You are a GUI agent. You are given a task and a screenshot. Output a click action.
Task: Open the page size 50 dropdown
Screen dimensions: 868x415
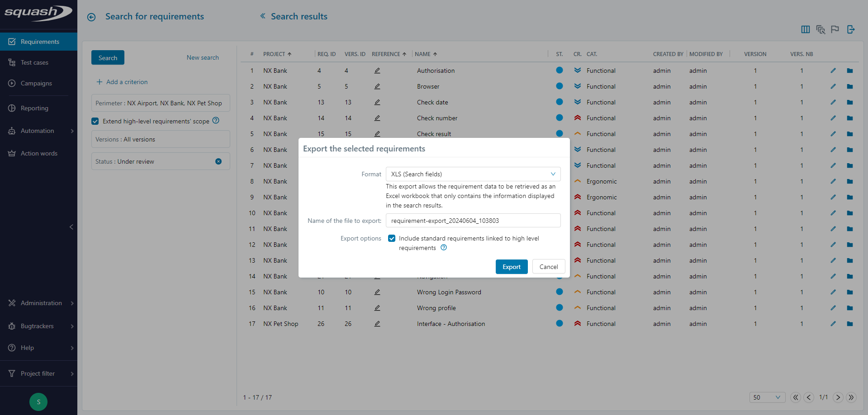tap(767, 397)
